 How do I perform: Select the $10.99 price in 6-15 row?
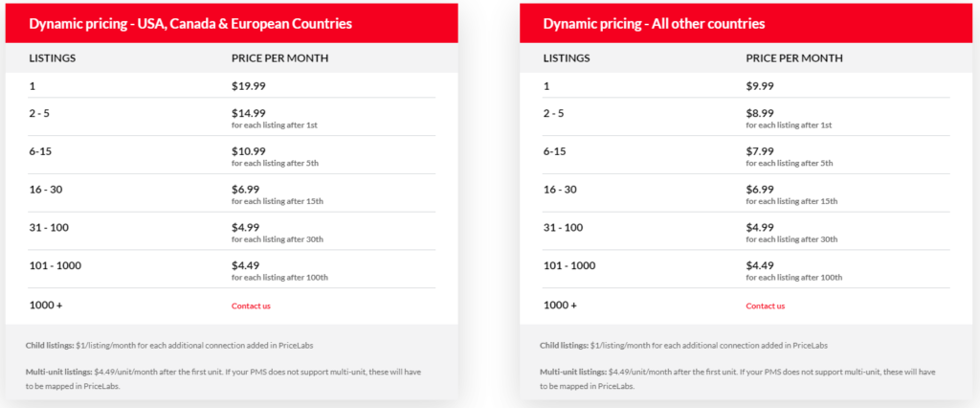[x=248, y=150]
